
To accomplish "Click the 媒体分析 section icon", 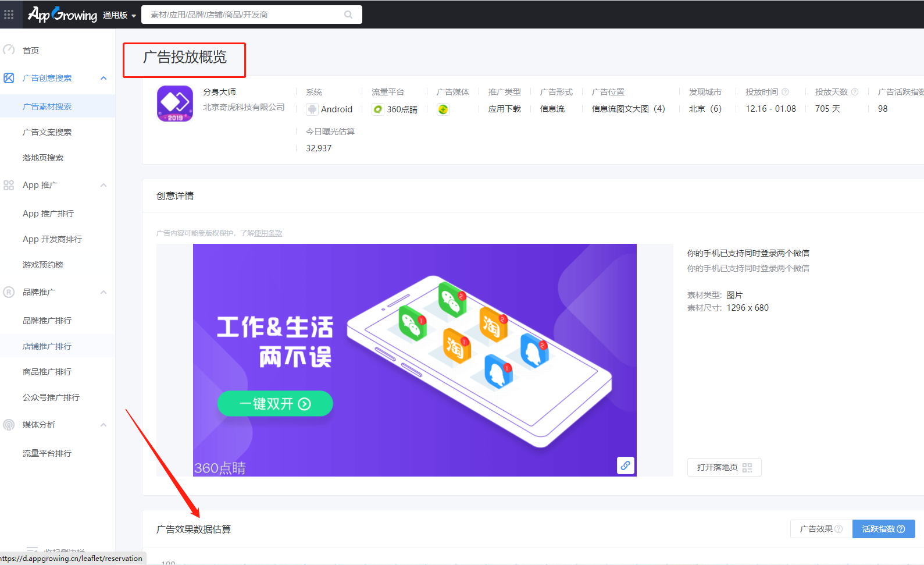I will click(x=9, y=425).
